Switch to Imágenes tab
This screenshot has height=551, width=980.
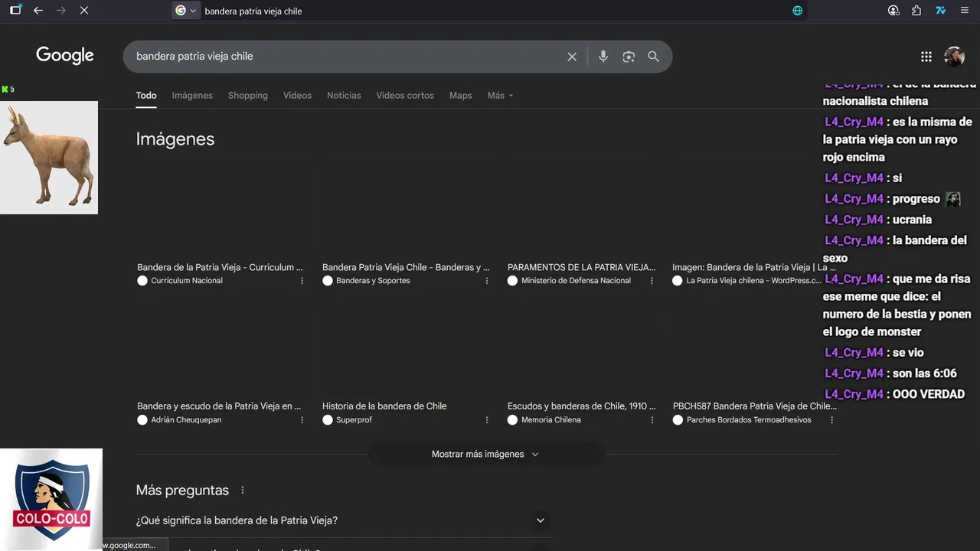pos(192,96)
